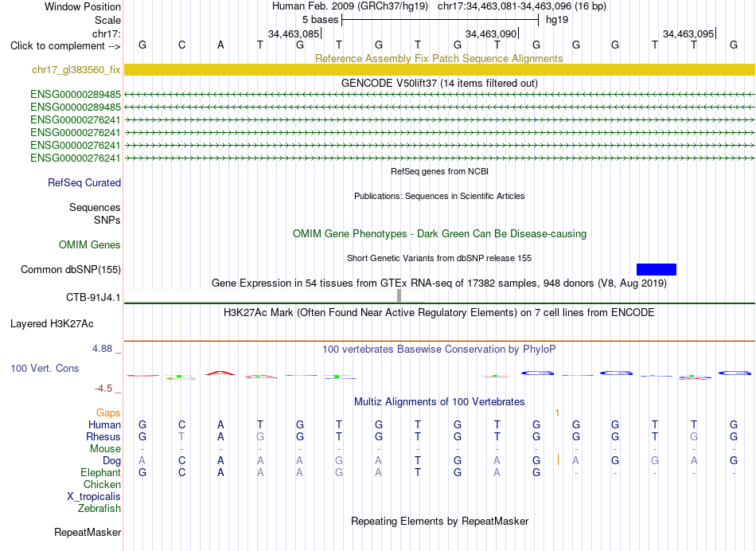Click the Window Position label

[83, 6]
